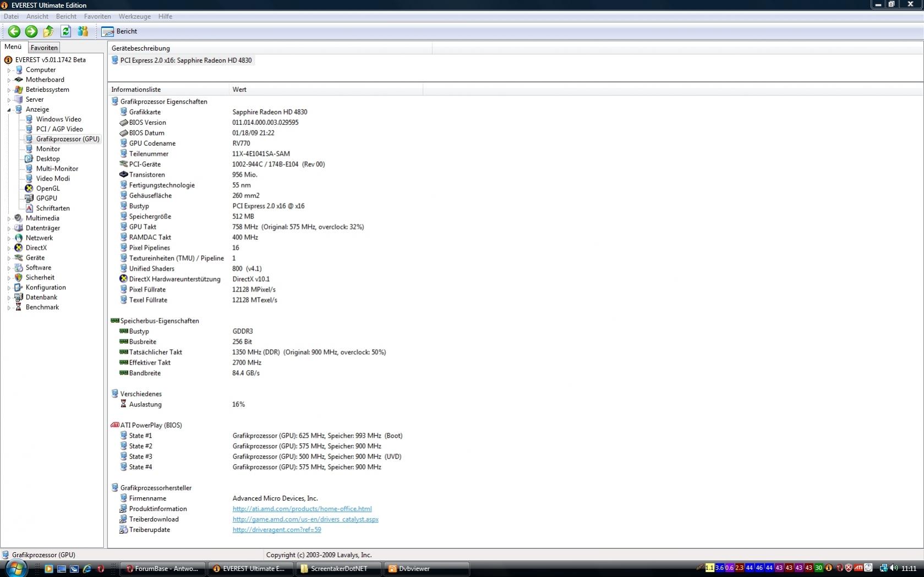The height and width of the screenshot is (577, 924).
Task: Click the Refresh toolbar icon
Action: pyautogui.click(x=66, y=31)
